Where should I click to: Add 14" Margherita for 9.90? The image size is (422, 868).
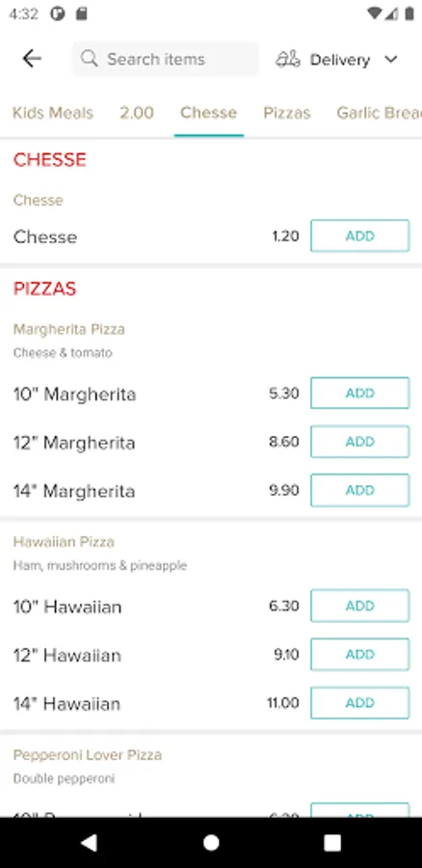(x=360, y=491)
